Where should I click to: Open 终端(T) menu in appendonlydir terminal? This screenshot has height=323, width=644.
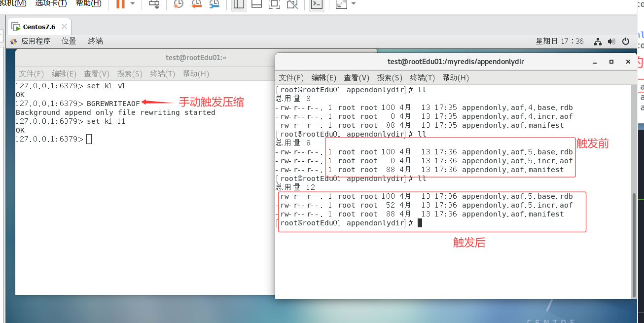[x=422, y=78]
